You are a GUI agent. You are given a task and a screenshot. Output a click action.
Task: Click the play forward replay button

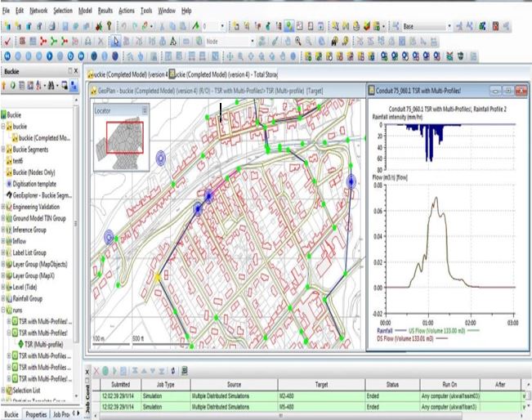[50, 56]
